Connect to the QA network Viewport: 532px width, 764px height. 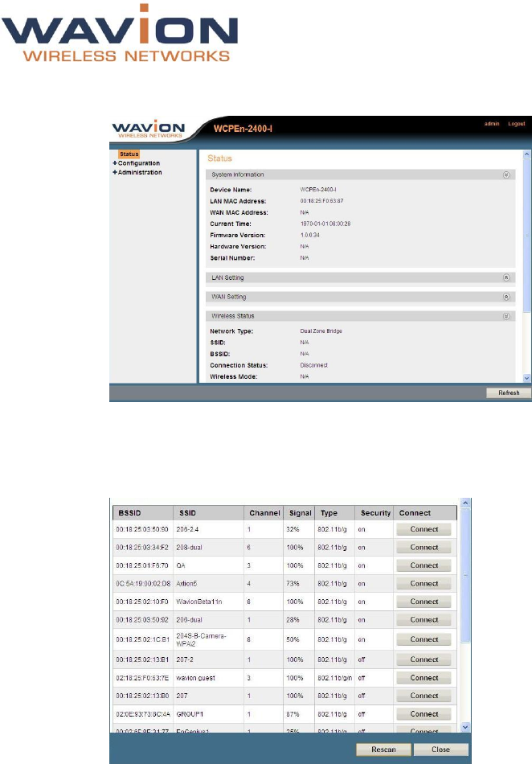[424, 565]
